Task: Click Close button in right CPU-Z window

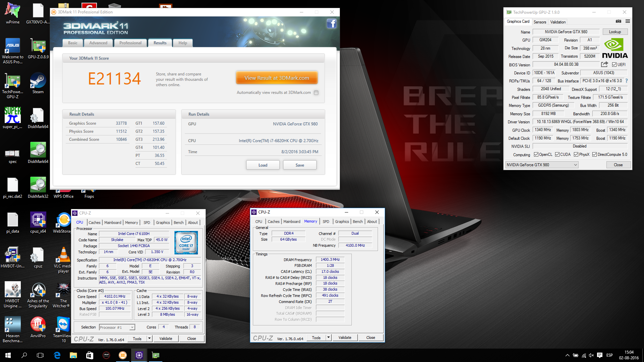Action: 371,338
